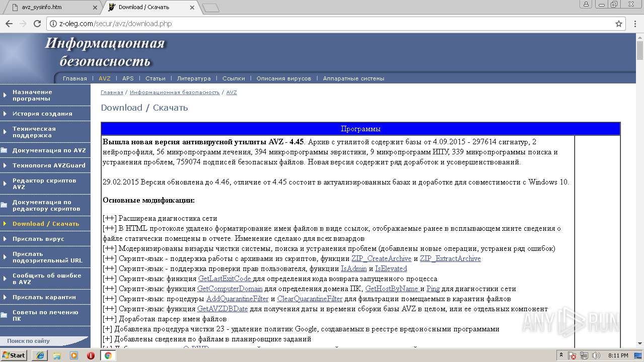The image size is (644, 362).
Task: Open Технология AVZGuard sidebar item
Action: (45, 165)
